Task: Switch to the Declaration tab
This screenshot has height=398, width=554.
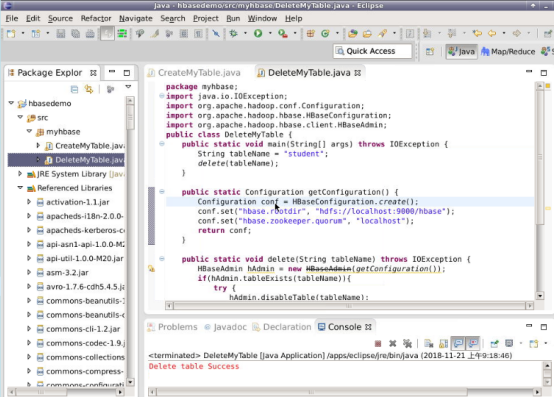Action: 282,327
